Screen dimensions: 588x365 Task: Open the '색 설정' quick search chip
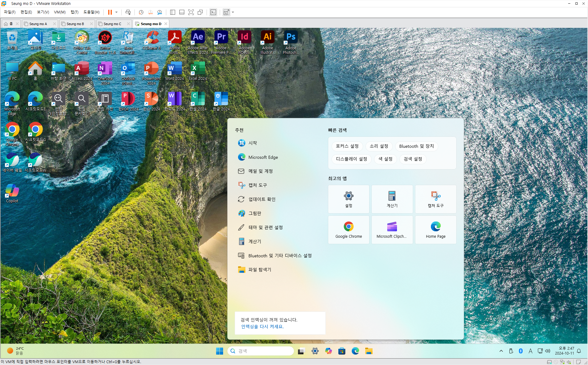click(x=385, y=159)
